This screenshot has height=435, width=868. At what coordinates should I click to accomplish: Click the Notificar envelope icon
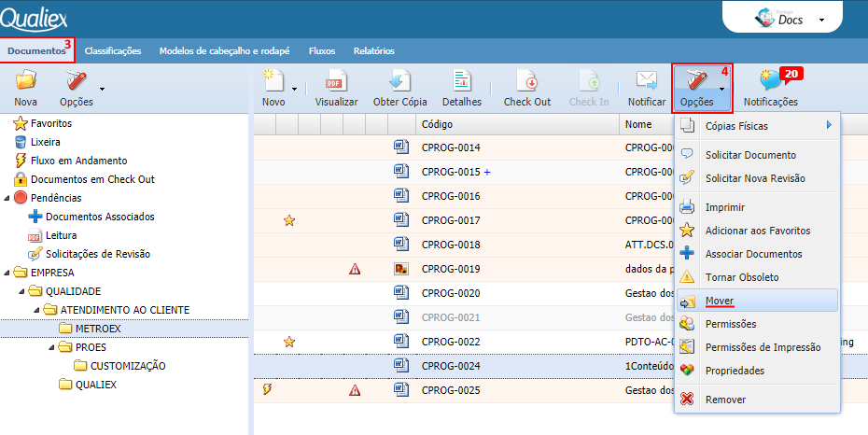(647, 80)
